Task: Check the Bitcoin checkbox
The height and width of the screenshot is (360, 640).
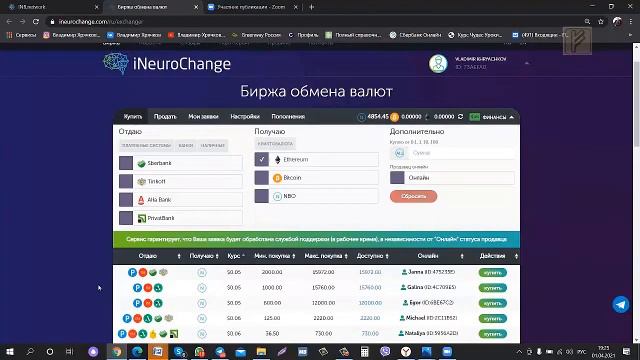Action: [x=262, y=178]
